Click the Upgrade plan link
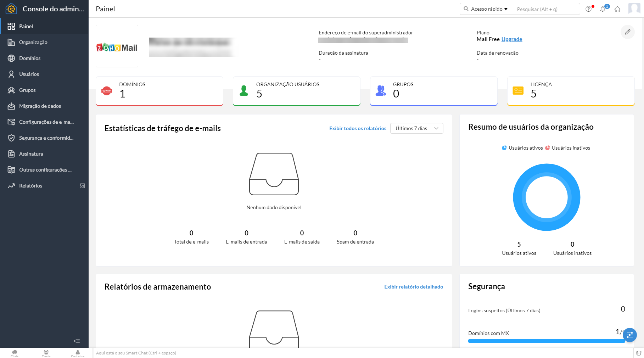 (x=511, y=39)
